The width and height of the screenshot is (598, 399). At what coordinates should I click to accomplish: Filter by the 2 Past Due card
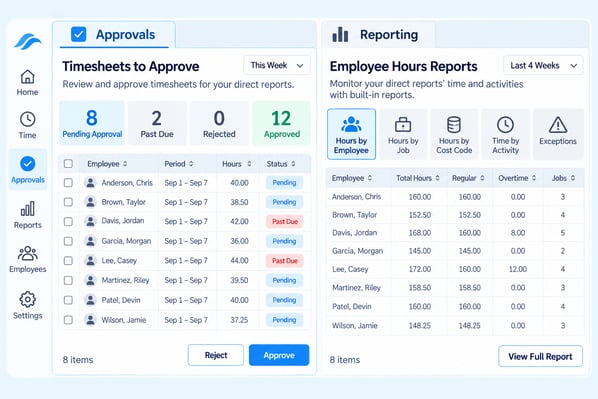(x=157, y=123)
